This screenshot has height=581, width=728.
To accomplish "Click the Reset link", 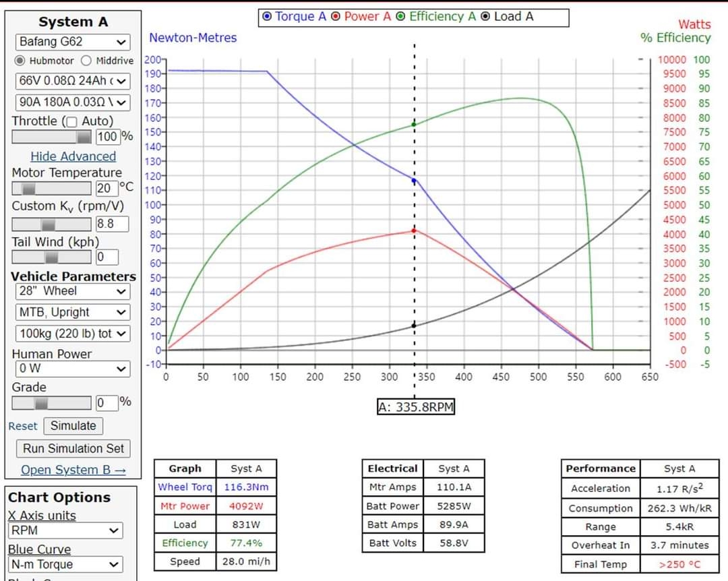I will click(23, 426).
